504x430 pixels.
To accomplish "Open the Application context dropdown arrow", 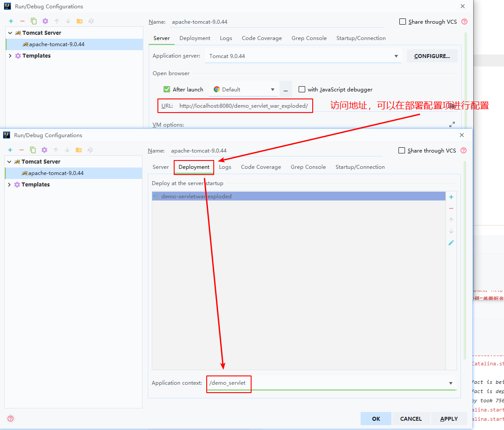I will point(451,383).
